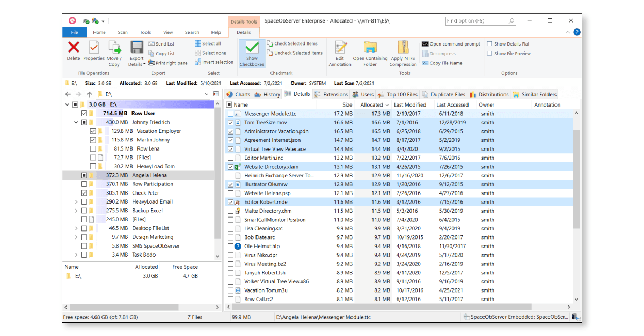This screenshot has width=644, height=336.
Task: Expand the Design Marketing tree node
Action: (x=76, y=237)
